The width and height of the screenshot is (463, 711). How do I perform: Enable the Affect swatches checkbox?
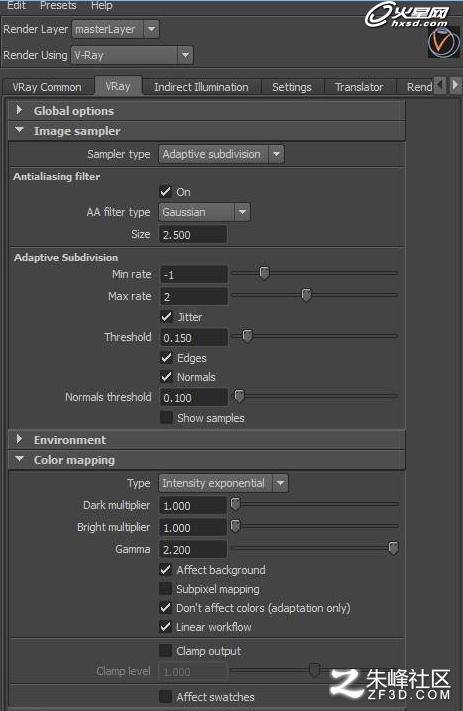pos(166,696)
